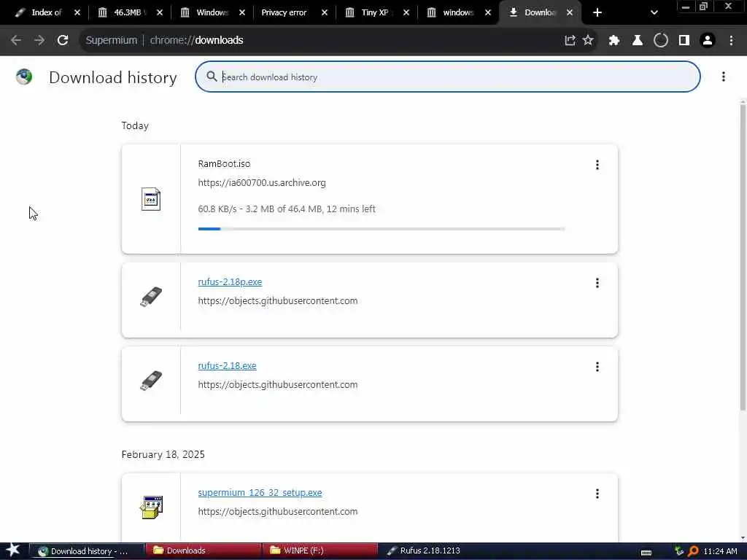This screenshot has width=747, height=560.
Task: Reload the downloads page
Action: (x=63, y=41)
